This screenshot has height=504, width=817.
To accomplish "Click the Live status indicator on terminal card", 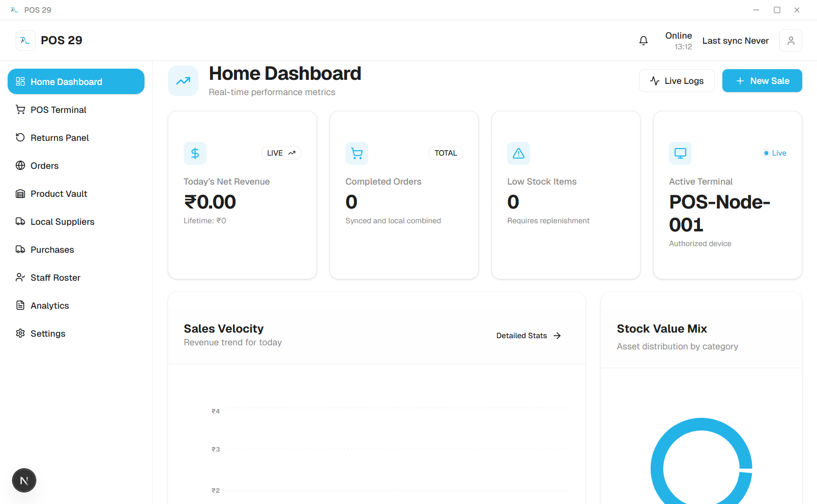I will click(775, 153).
